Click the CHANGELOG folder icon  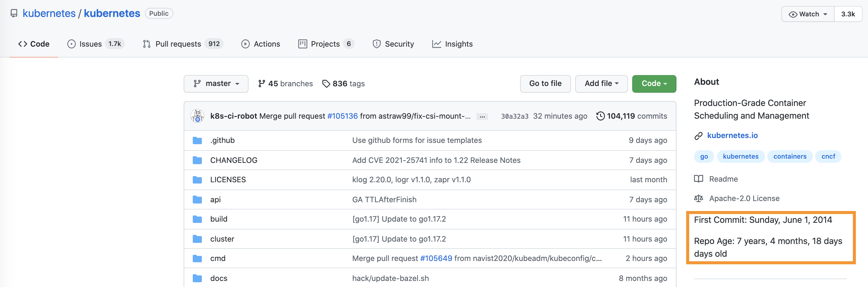pos(197,160)
